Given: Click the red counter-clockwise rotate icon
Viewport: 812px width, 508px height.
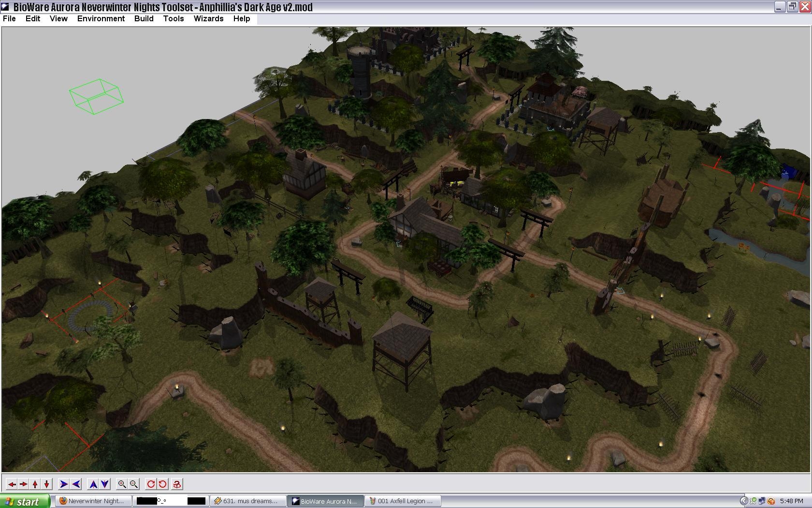Looking at the screenshot, I should click(163, 484).
